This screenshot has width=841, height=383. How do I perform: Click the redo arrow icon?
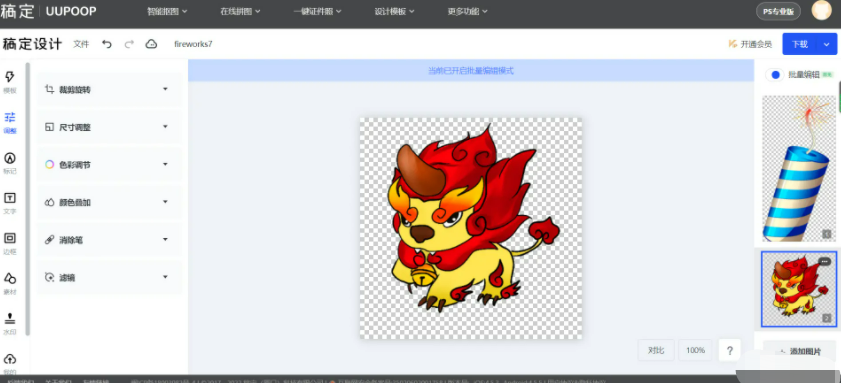coord(129,44)
